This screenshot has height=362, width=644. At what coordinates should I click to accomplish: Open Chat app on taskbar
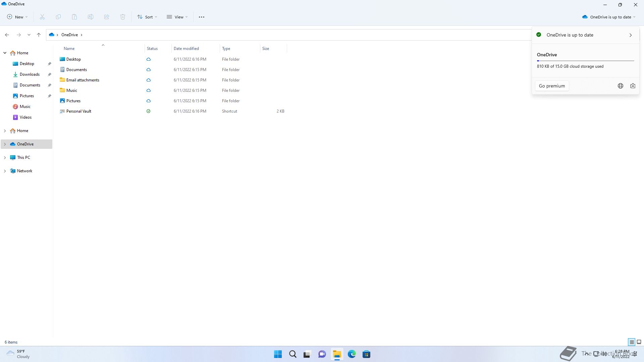point(322,354)
